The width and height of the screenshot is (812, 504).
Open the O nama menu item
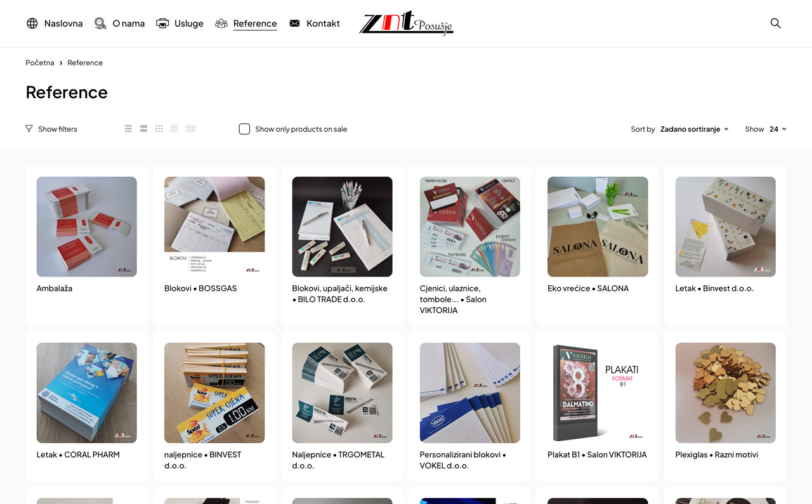click(119, 23)
